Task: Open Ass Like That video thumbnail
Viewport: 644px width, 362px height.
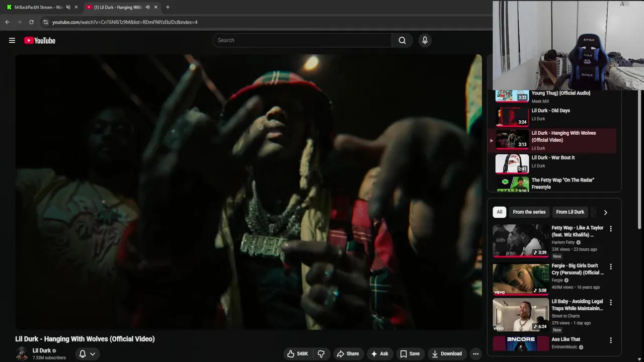Action: point(521,344)
